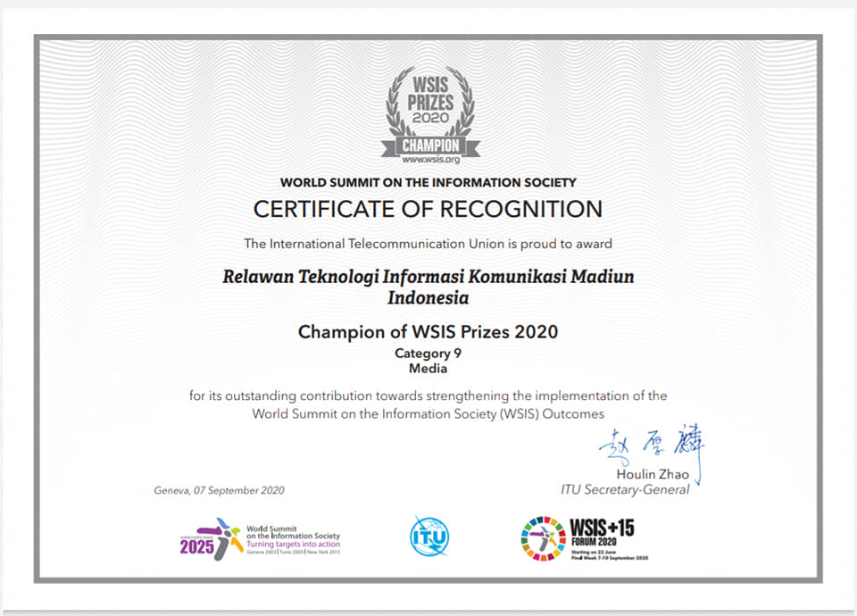Viewport: 857px width, 616px height.
Task: Click the 'CERTIFICATE OF RECOGNITION' title
Action: pyautogui.click(x=428, y=209)
